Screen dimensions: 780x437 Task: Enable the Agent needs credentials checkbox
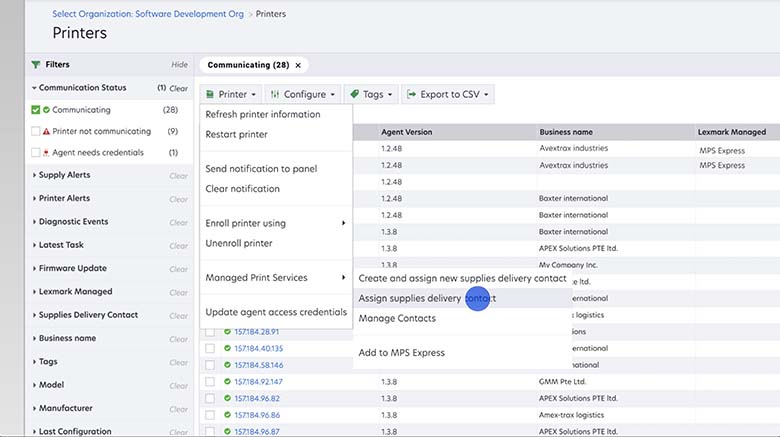pyautogui.click(x=36, y=153)
